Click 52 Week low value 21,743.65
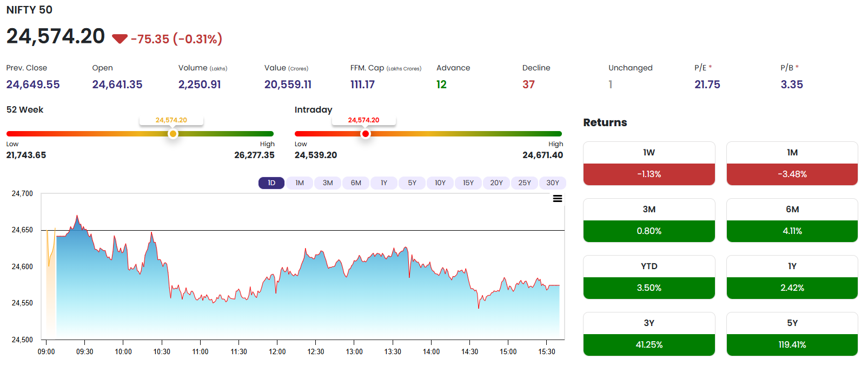This screenshot has width=868, height=365. tap(26, 155)
